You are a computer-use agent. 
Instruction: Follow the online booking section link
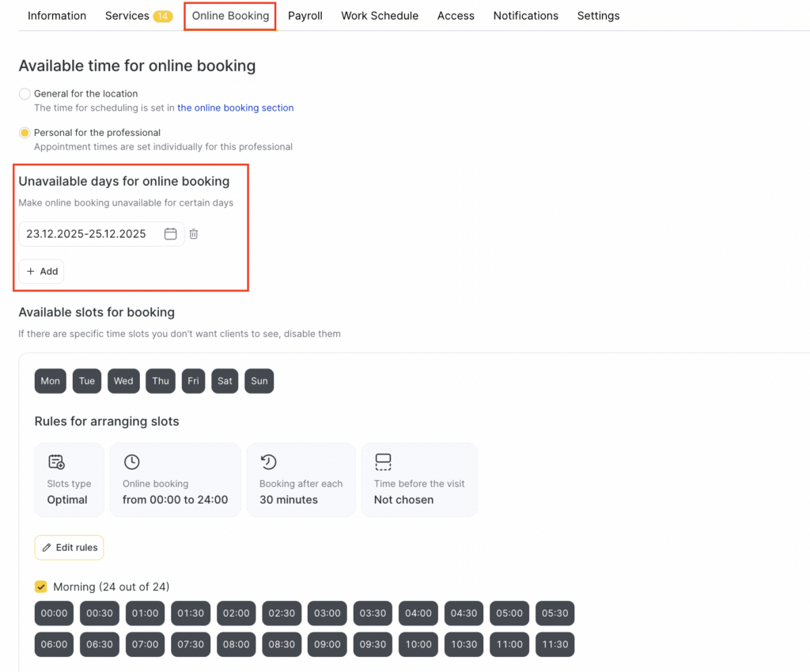235,108
